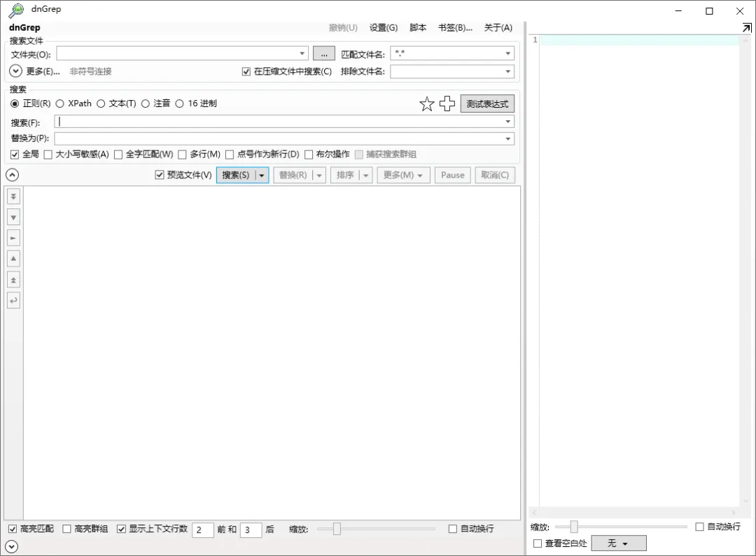Open the dropdown arrow beside 搜索(S)
This screenshot has height=556, width=756.
click(x=261, y=175)
